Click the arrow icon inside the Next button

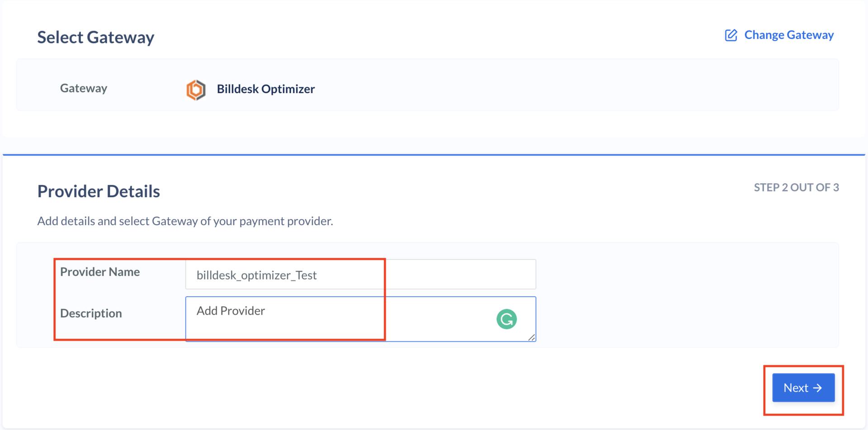point(816,387)
